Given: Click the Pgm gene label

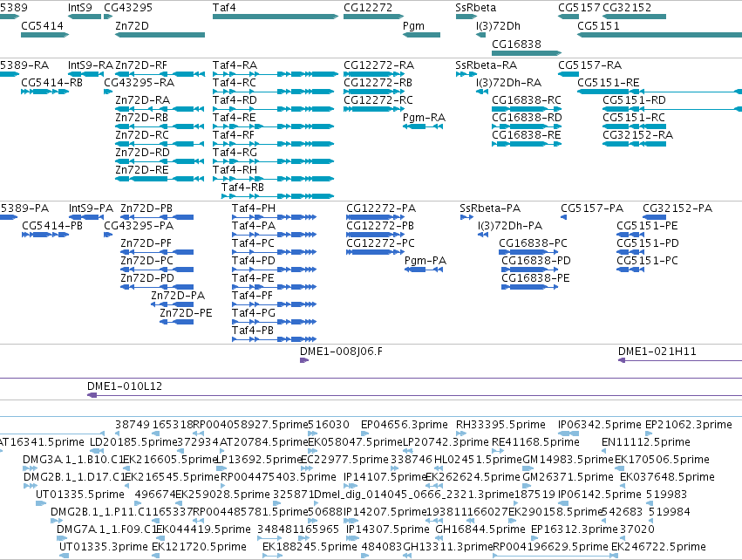Looking at the screenshot, I should 413,25.
